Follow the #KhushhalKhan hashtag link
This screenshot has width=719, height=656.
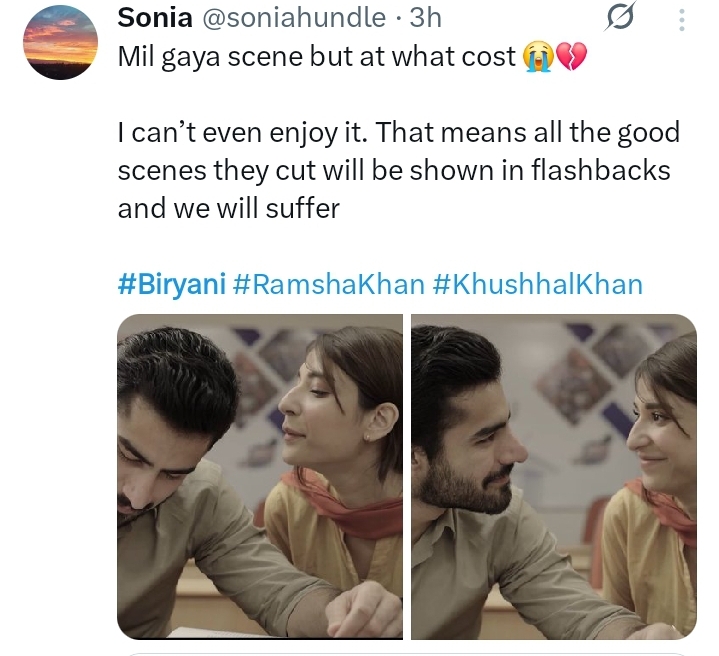537,284
